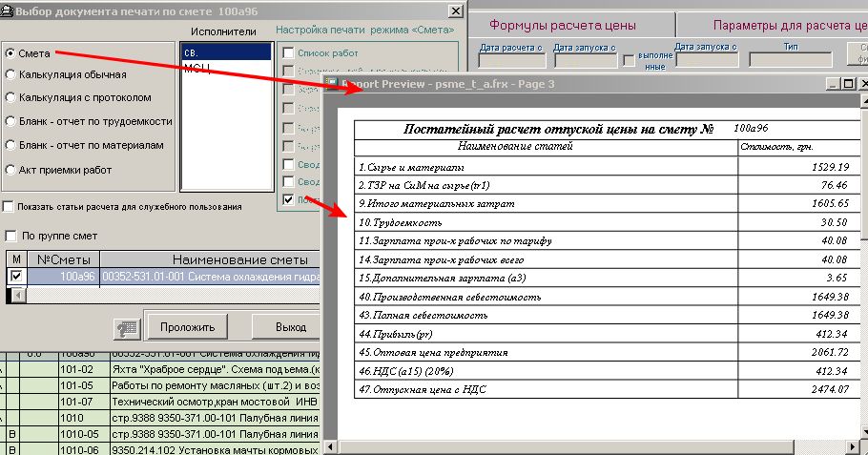This screenshot has height=455, width=868.
Task: Toggle the По группе смет checkbox
Action: [x=11, y=236]
